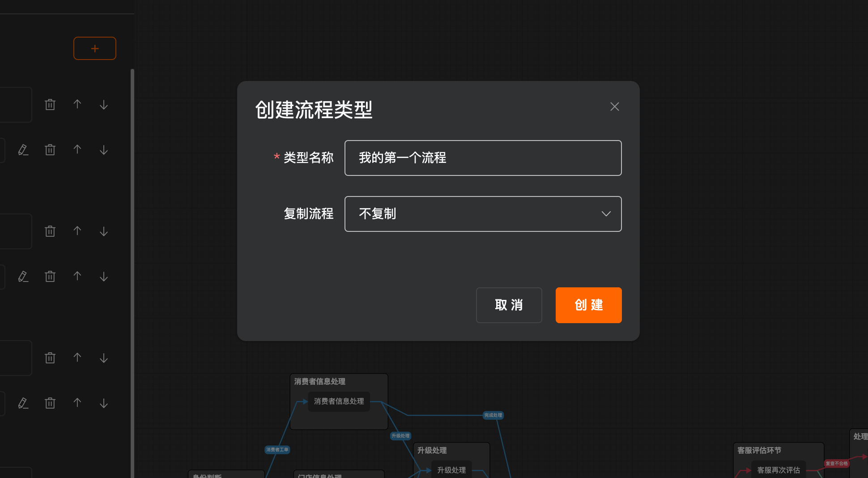Click edit pencil icon in second sidebar row

tap(23, 150)
